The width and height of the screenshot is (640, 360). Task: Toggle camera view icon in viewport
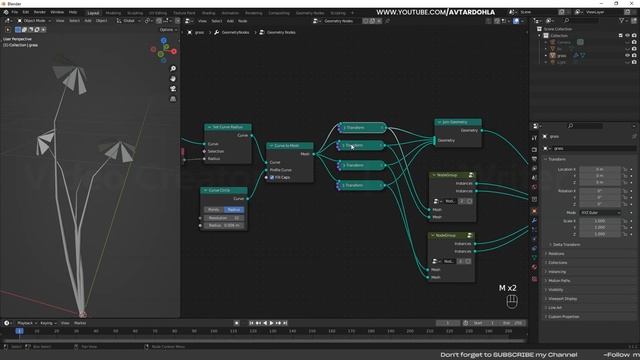pyautogui.click(x=173, y=89)
